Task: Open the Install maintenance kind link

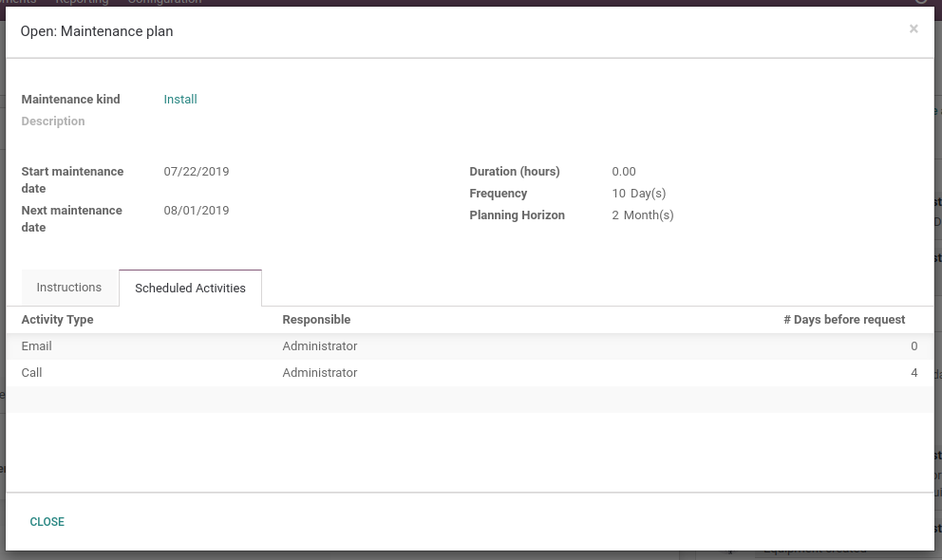Action: pos(180,99)
